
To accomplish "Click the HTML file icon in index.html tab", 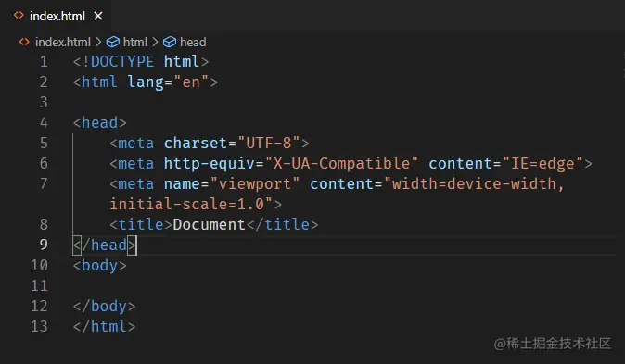I will (19, 15).
